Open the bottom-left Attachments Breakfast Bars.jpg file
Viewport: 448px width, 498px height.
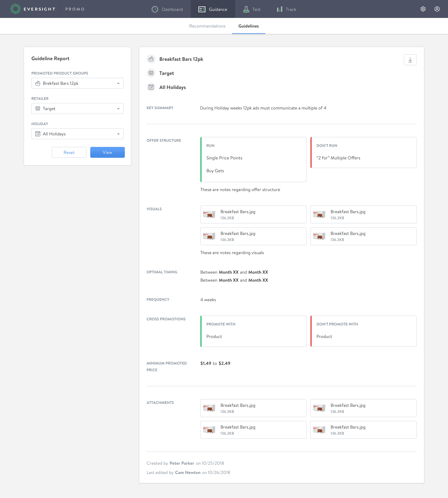253,430
